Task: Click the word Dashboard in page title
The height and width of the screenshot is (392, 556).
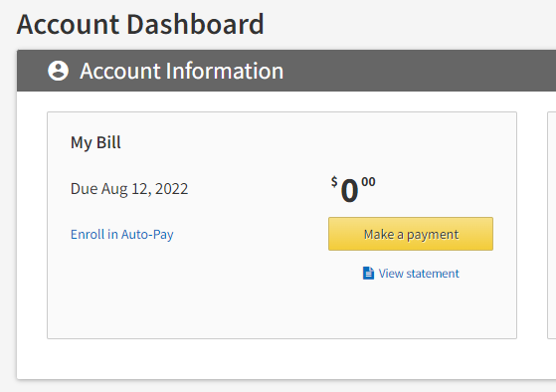Action: [195, 25]
